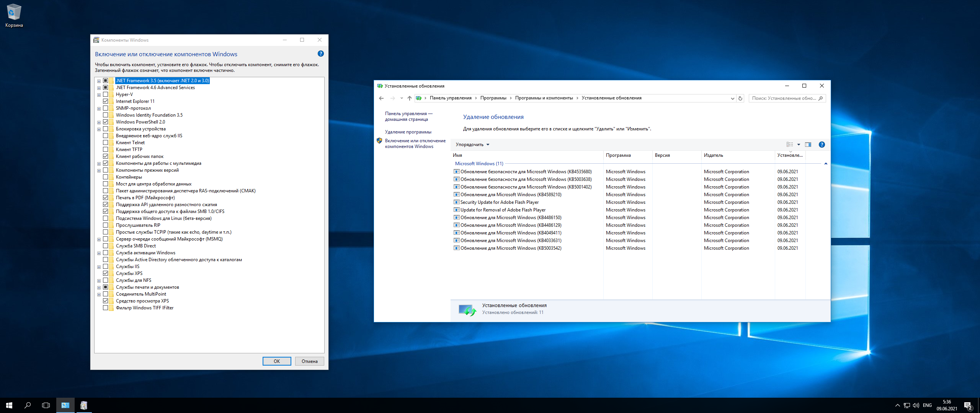Enable the Контейнеры checkbox

[105, 177]
